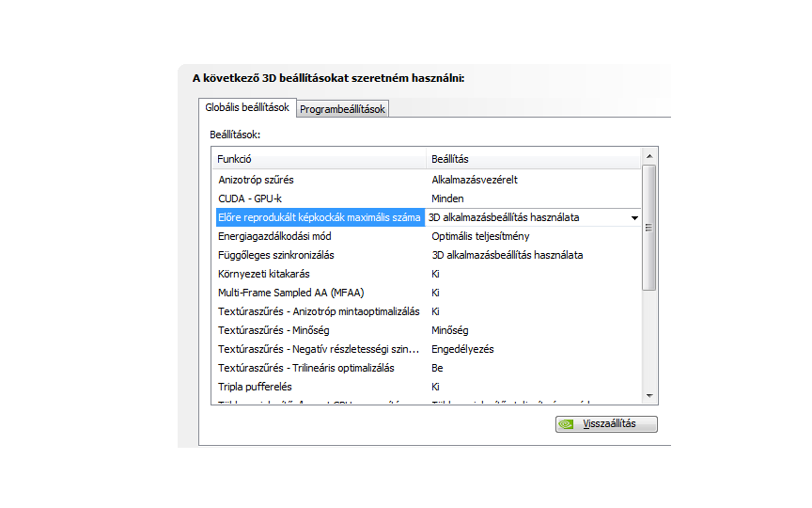
Task: Select Textúraszűrés - Anizotróp mintaoptimalizálás row
Action: tap(428, 311)
